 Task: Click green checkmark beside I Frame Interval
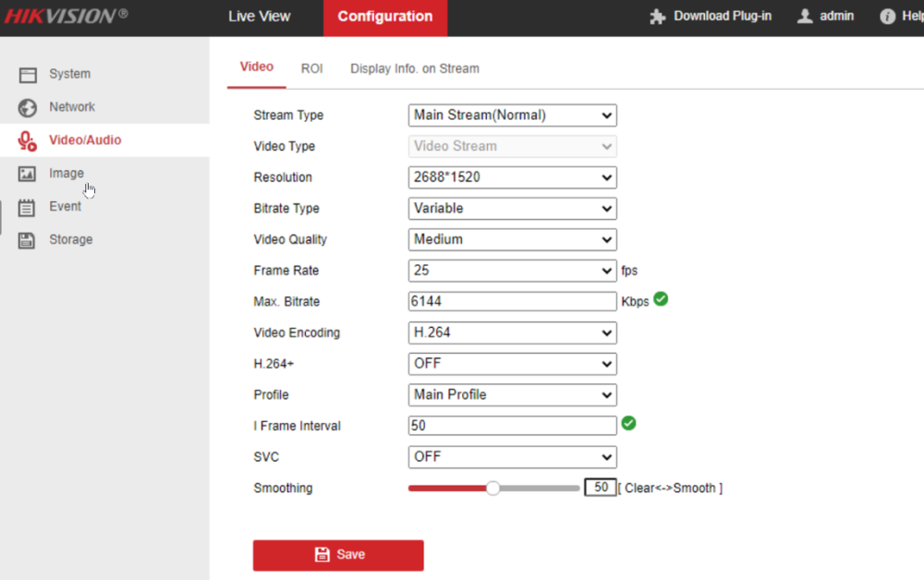(628, 423)
